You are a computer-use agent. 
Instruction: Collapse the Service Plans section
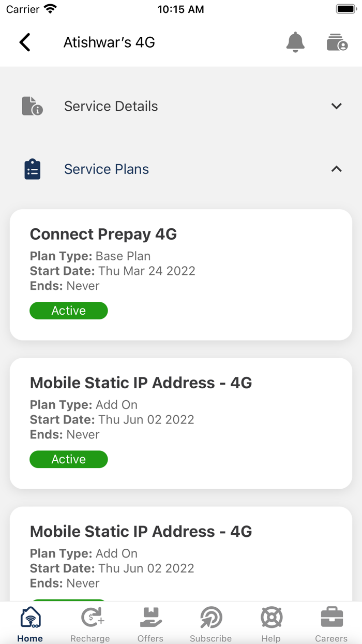pyautogui.click(x=336, y=169)
